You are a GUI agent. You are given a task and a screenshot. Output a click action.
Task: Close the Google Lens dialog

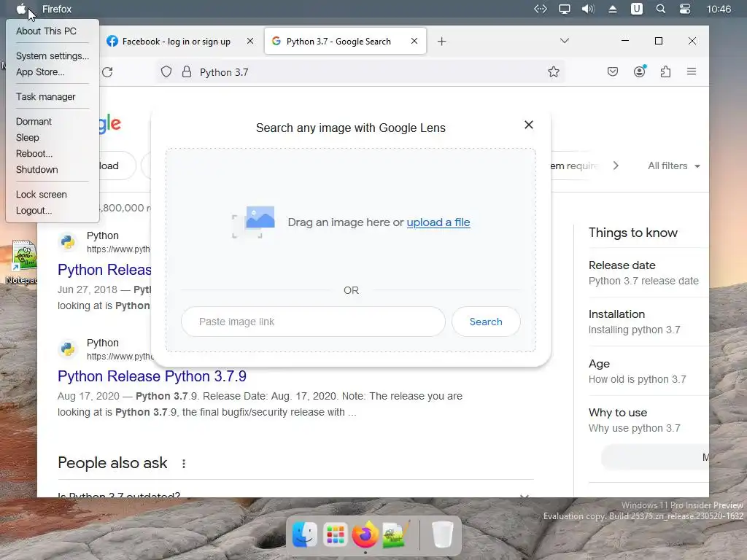(529, 125)
